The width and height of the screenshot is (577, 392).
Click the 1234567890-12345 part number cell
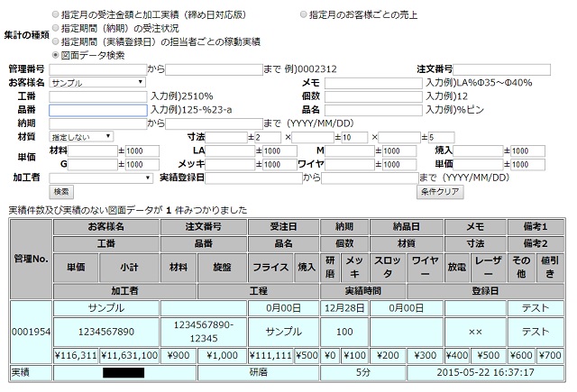pos(204,332)
